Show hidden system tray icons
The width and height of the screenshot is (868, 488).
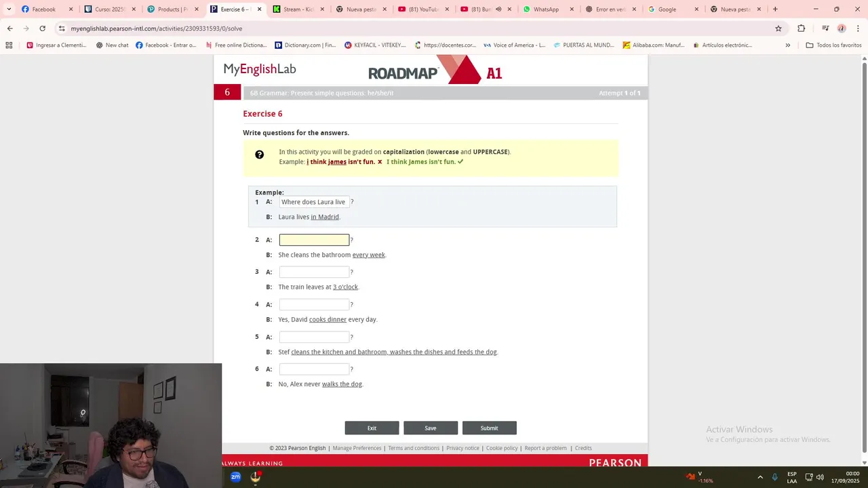[x=760, y=477]
